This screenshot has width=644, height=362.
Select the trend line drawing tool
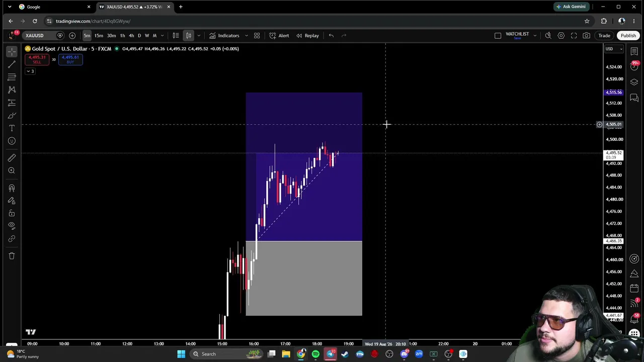[x=12, y=64]
